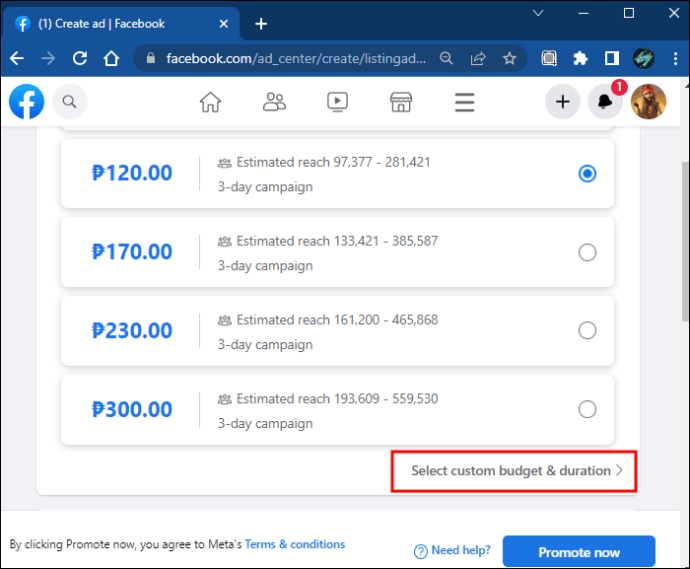Open the Facebook search icon
Viewport: 690px width, 569px height.
(x=70, y=102)
